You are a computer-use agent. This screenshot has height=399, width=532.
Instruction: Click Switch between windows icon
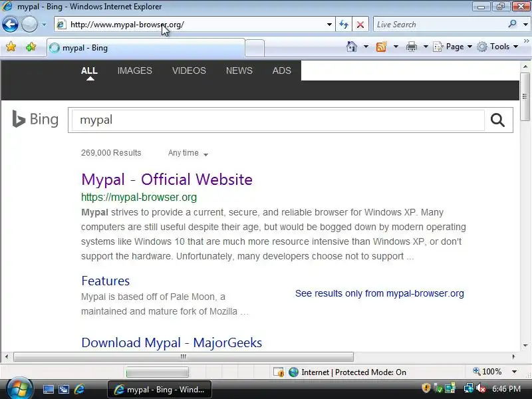pos(63,390)
